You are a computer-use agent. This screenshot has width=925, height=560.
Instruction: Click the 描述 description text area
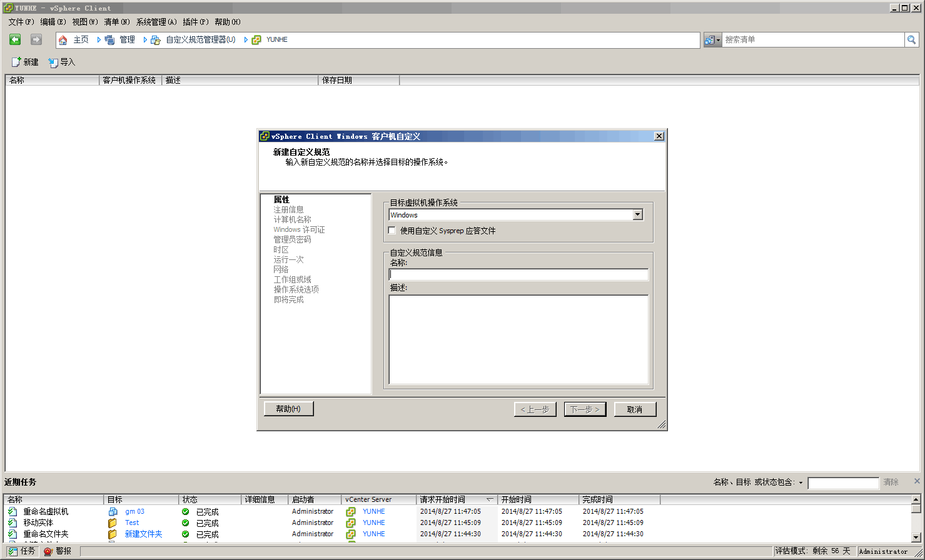click(518, 339)
